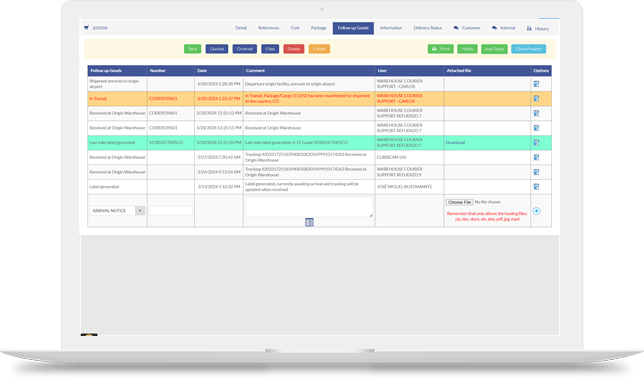Download the last mile label attachment

point(455,143)
